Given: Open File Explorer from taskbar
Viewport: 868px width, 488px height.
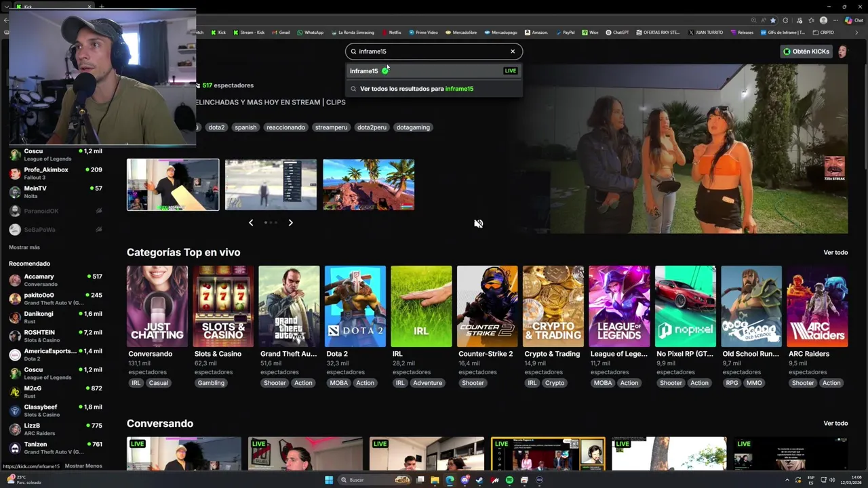Looking at the screenshot, I should point(435,480).
